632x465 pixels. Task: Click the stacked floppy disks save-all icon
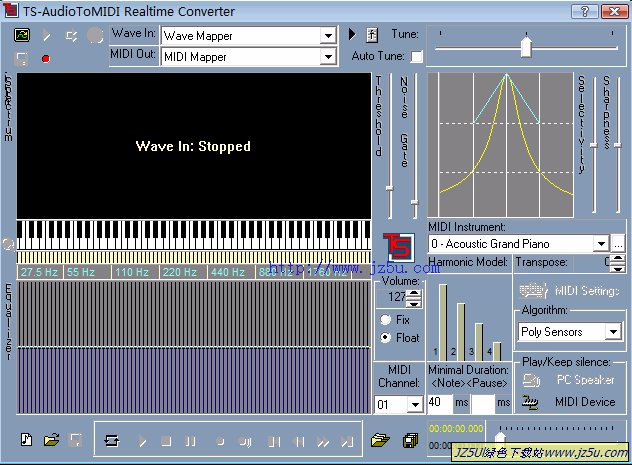coord(411,440)
